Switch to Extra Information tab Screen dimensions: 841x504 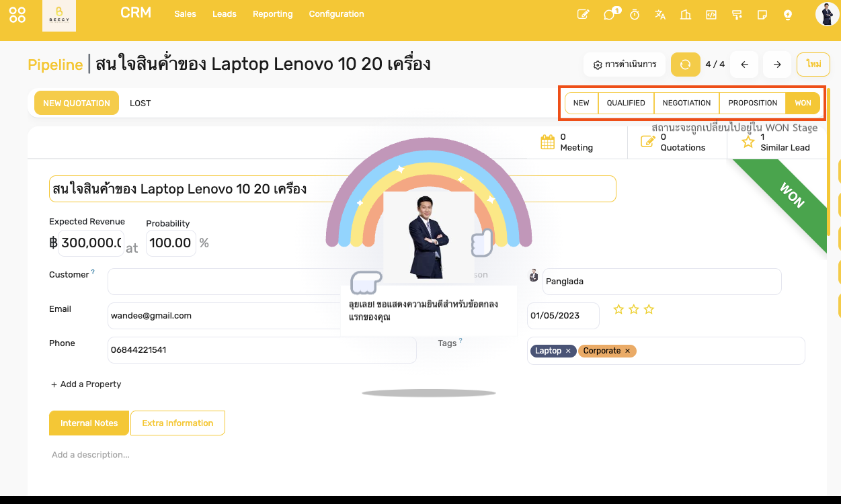click(x=177, y=423)
